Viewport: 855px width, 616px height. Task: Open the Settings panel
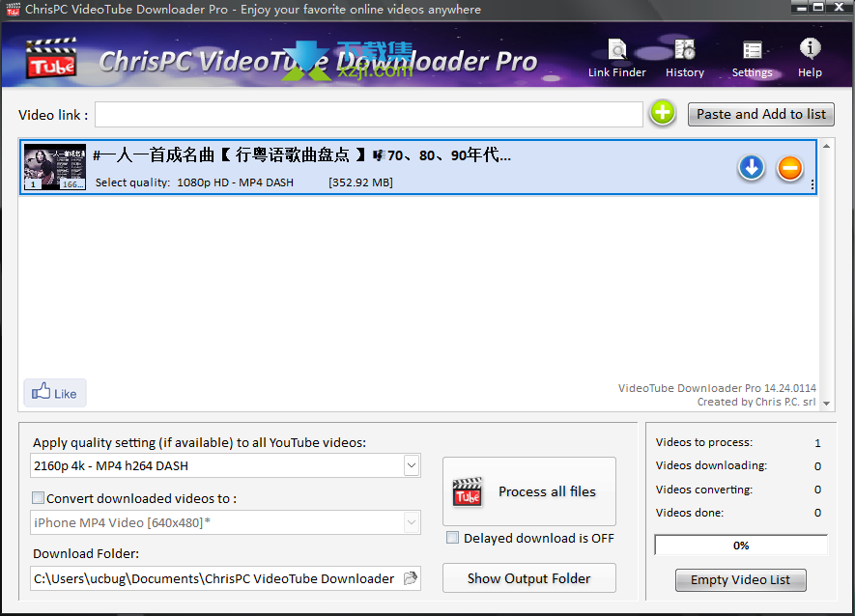pyautogui.click(x=752, y=58)
